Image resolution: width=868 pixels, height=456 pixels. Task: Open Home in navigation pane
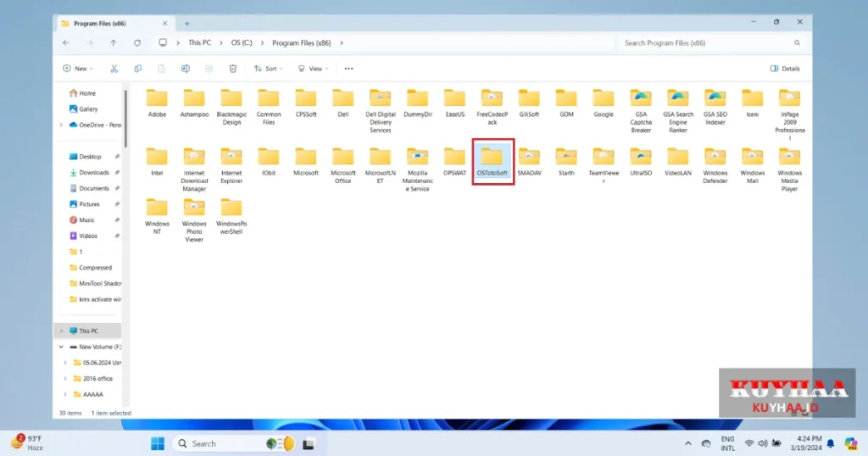[x=82, y=93]
